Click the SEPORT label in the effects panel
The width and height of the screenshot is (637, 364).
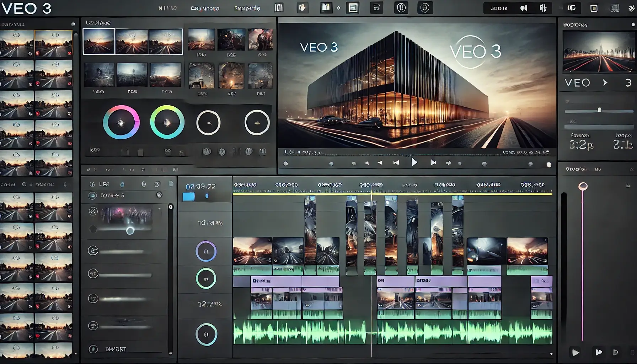click(116, 349)
